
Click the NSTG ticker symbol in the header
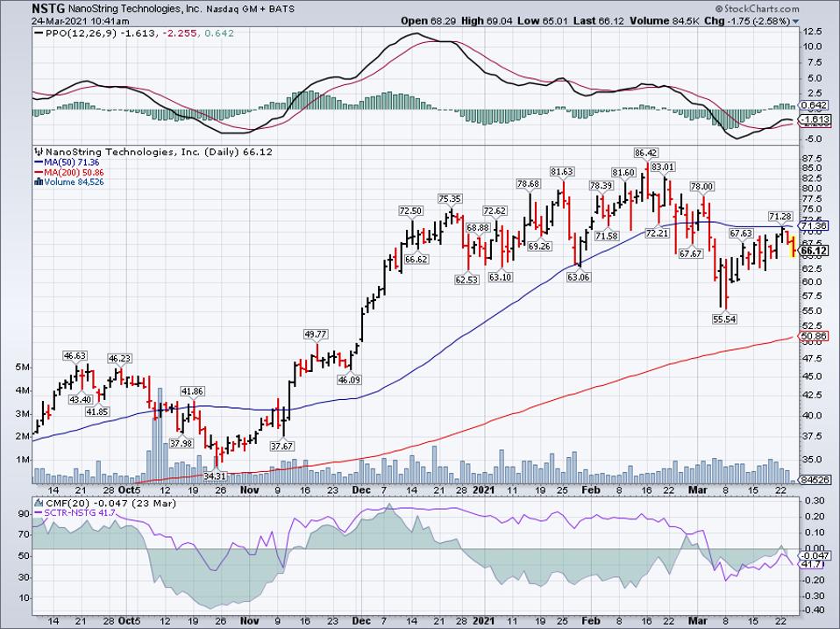click(46, 9)
